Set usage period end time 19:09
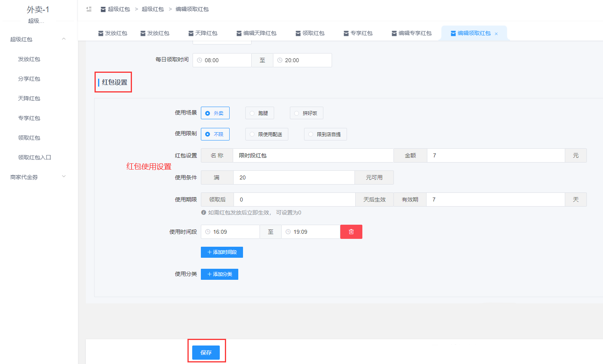The height and width of the screenshot is (364, 603). tap(311, 232)
